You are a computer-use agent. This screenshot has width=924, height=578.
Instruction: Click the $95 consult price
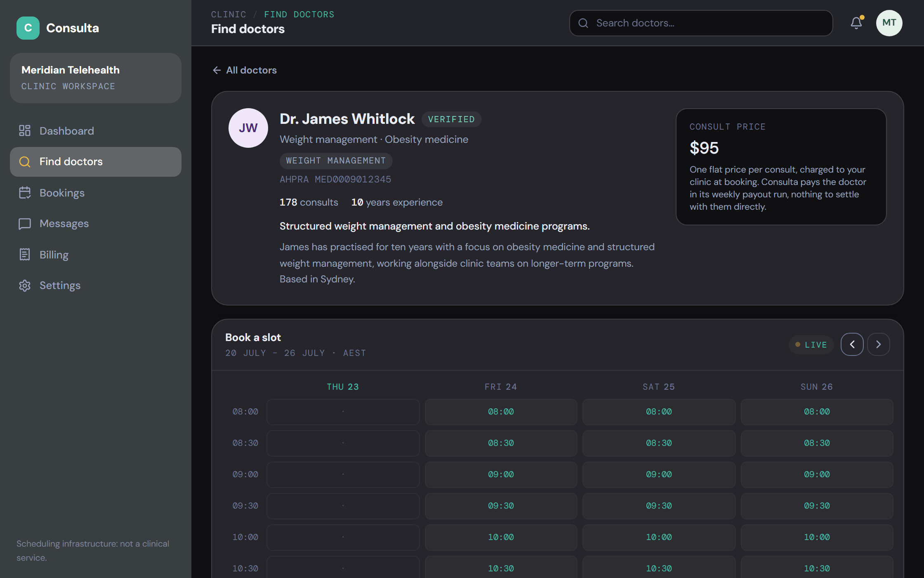pos(704,148)
